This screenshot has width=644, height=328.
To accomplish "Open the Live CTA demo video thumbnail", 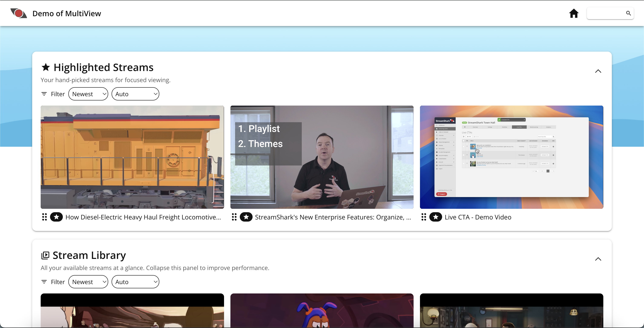I will [512, 157].
